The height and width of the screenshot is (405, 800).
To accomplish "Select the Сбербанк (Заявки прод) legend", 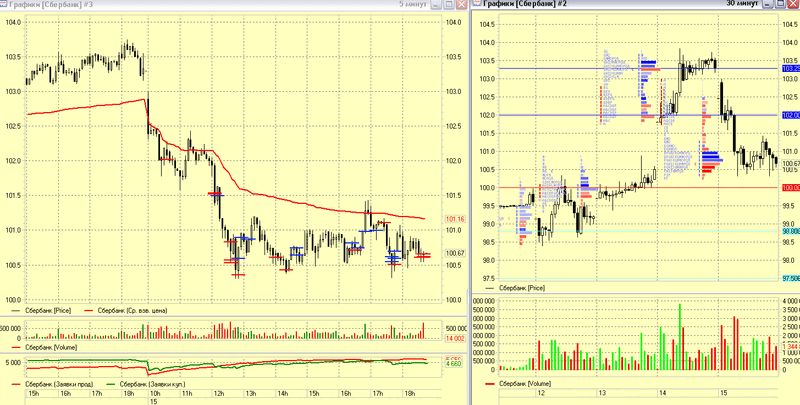I will click(x=55, y=384).
